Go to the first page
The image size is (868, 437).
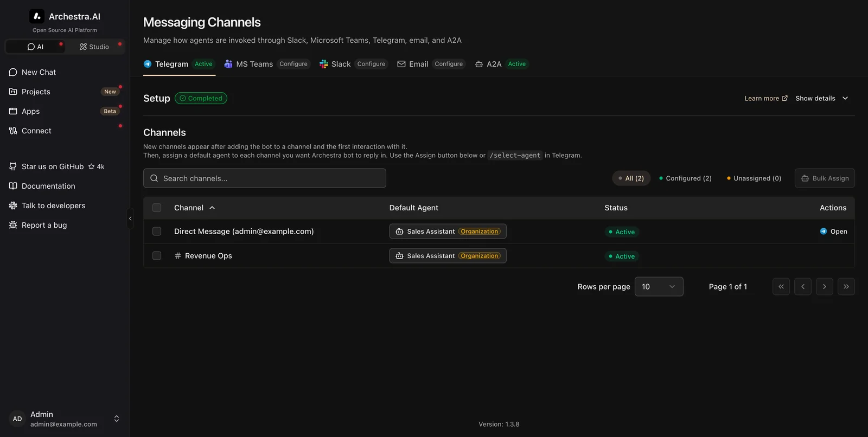point(781,287)
